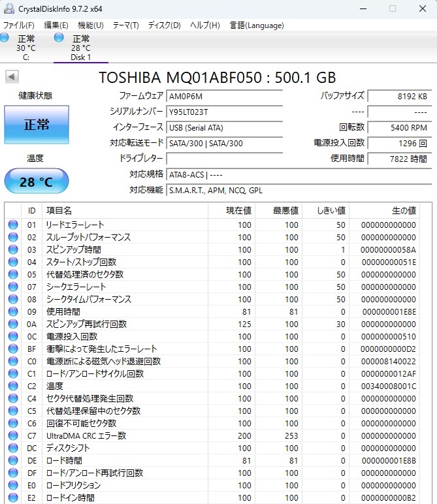Click the status circle icon for C: drive
This screenshot has height=504, width=437.
(5, 38)
